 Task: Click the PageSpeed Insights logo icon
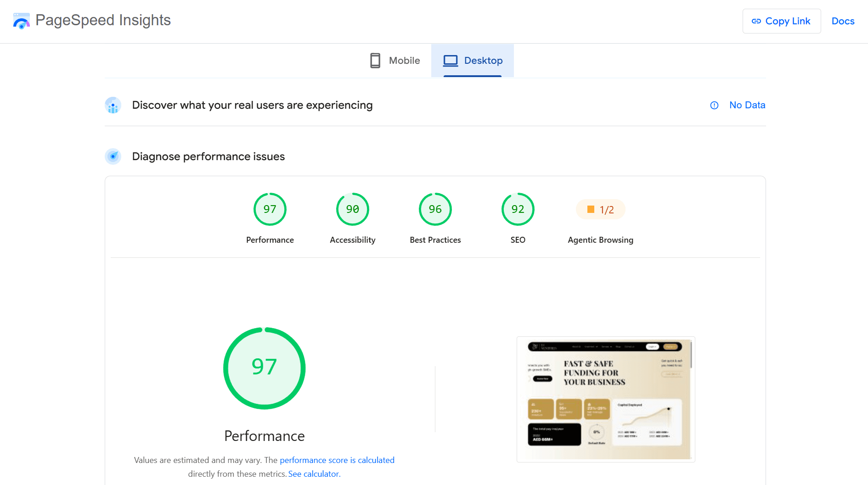click(x=21, y=21)
